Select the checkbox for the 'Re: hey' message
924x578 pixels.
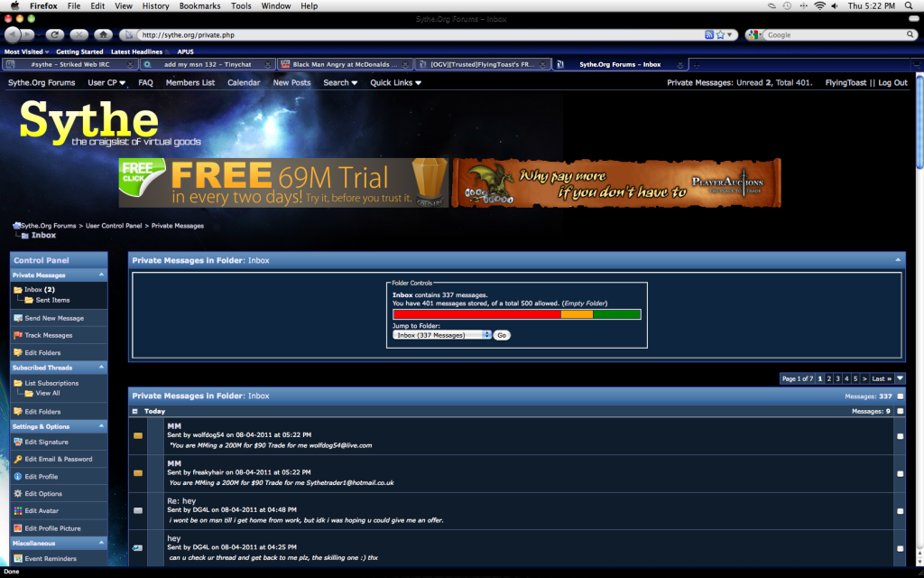tap(900, 511)
